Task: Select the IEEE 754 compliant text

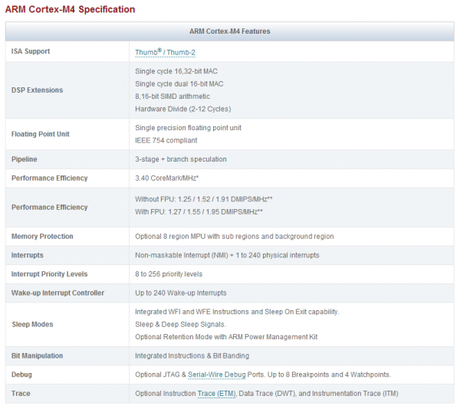Action: click(x=166, y=140)
